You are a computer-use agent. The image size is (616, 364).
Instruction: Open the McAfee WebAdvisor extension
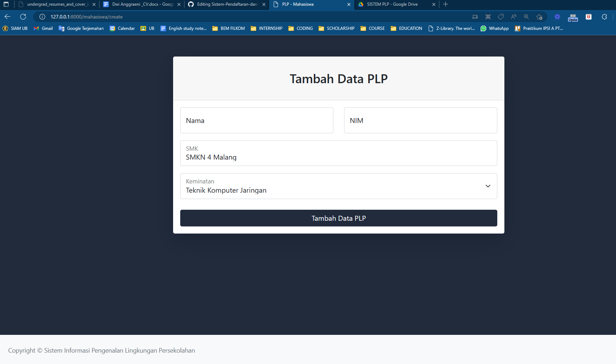(589, 17)
